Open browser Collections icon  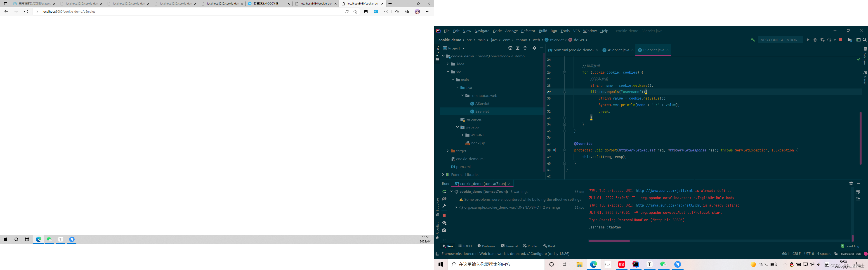407,12
